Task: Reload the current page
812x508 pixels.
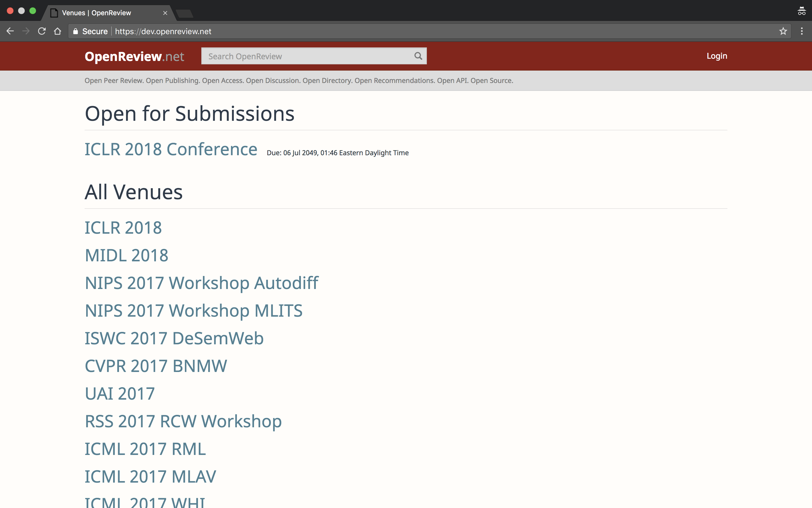Action: 42,31
